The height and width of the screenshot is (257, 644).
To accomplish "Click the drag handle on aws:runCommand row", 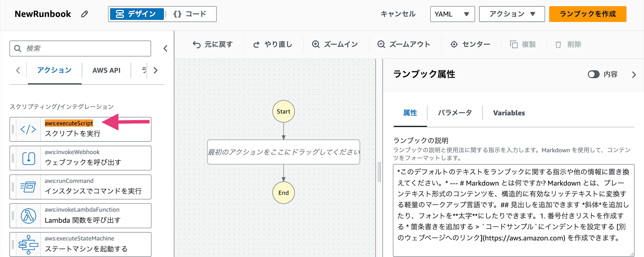I will pyautogui.click(x=13, y=187).
